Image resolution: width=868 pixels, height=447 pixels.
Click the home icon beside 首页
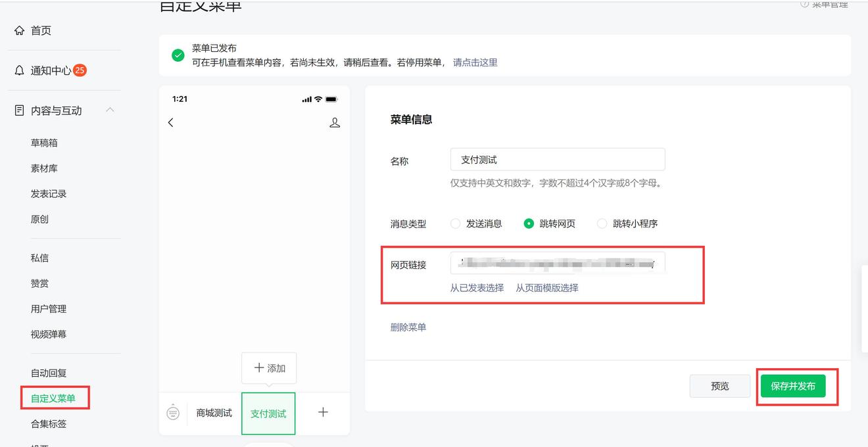(x=19, y=30)
